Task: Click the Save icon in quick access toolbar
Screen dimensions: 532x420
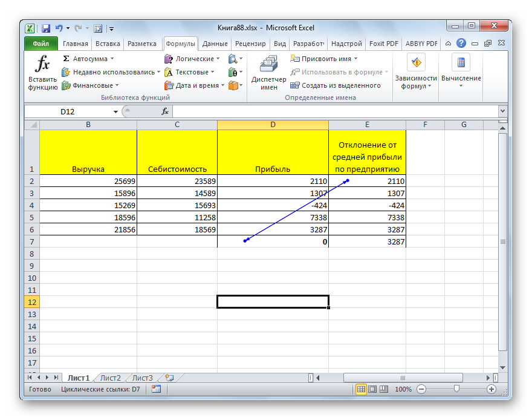Action: click(x=46, y=28)
